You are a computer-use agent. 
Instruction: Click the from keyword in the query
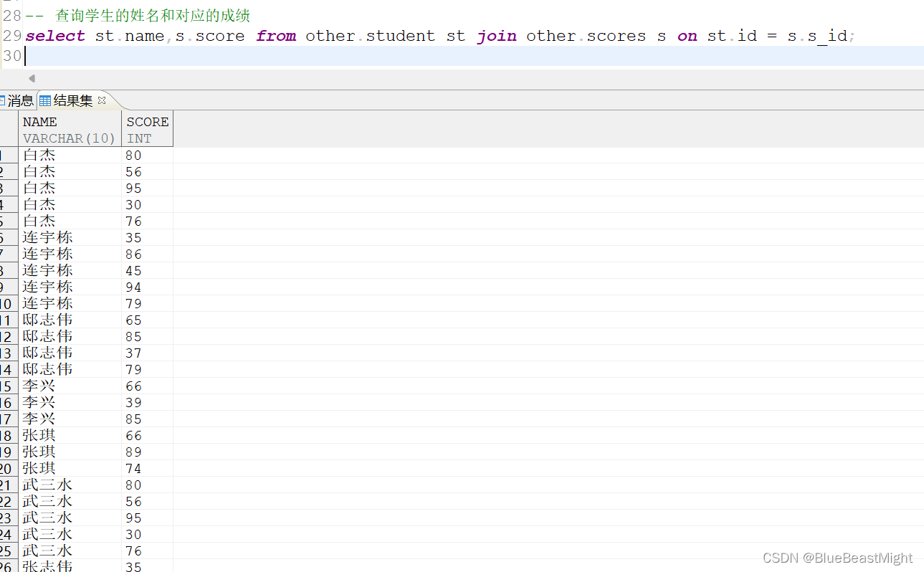tap(276, 36)
